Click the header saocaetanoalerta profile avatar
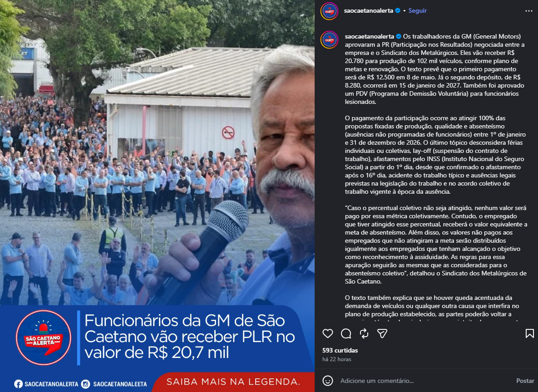 [330, 11]
